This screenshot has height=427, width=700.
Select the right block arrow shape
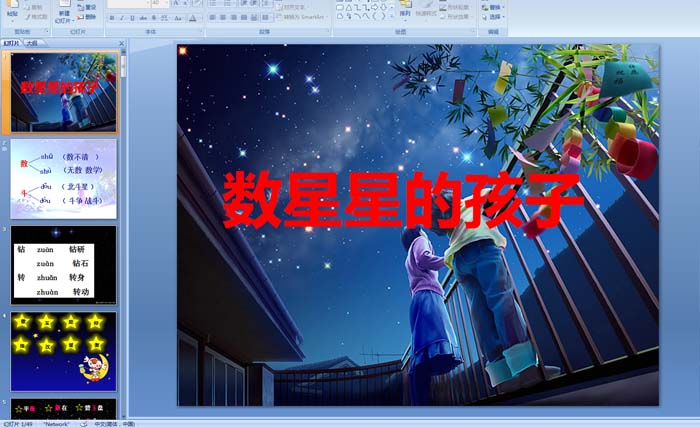(375, 7)
